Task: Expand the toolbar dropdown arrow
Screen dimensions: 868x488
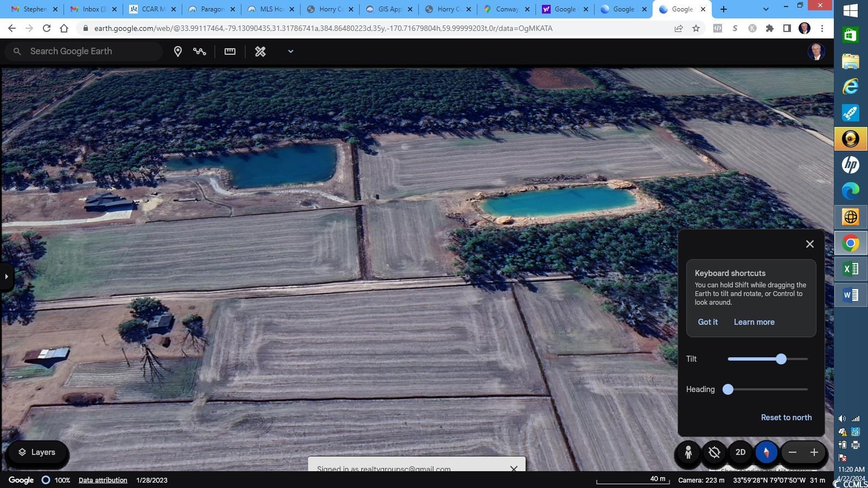Action: coord(290,52)
